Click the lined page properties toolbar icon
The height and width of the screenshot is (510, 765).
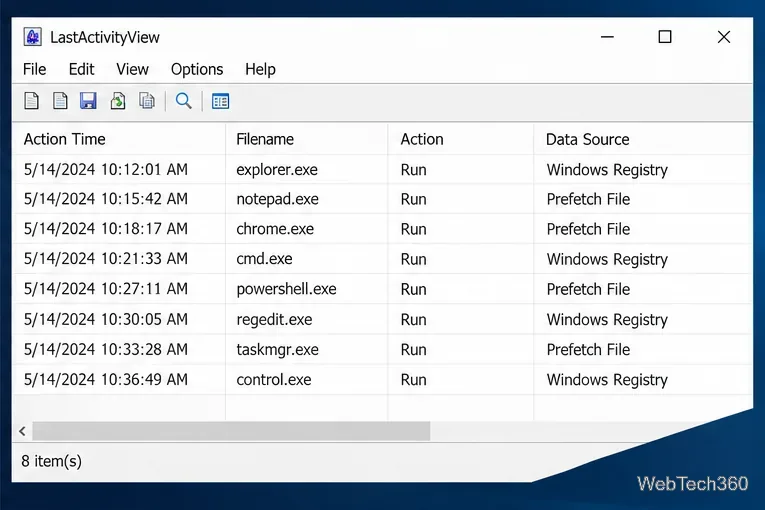[60, 101]
